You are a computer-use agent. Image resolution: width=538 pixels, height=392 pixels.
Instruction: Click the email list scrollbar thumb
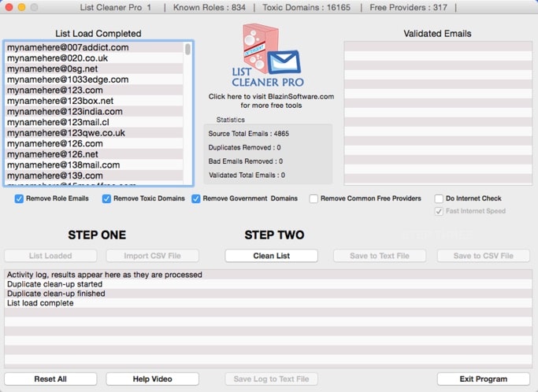pyautogui.click(x=187, y=49)
